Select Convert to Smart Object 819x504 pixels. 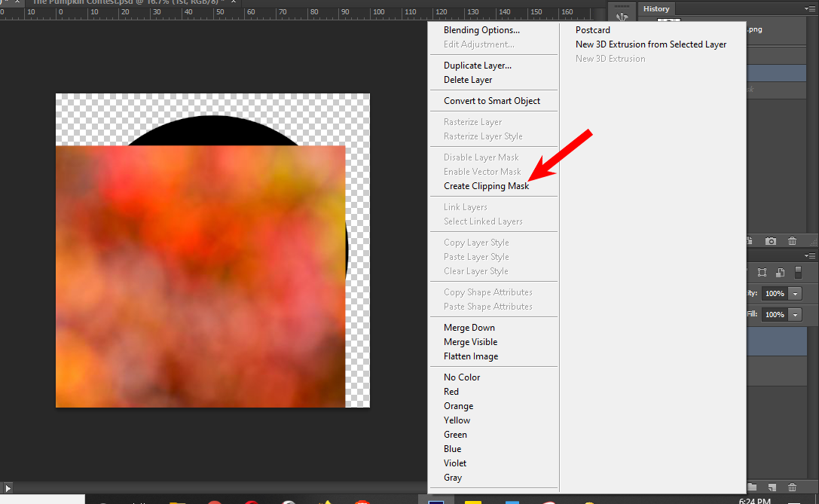pos(492,101)
